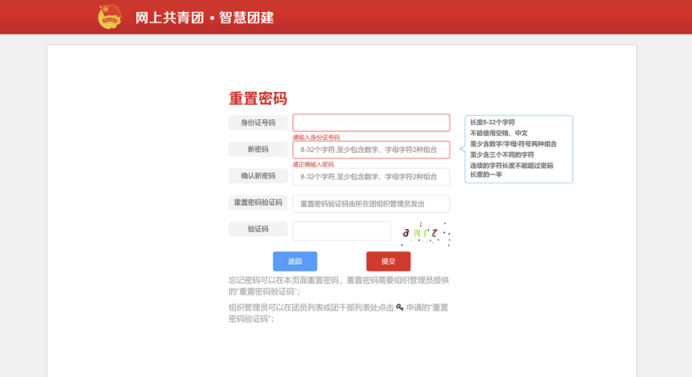This screenshot has width=692, height=377.
Task: Select the 重置密码验证码 input field
Action: 371,204
